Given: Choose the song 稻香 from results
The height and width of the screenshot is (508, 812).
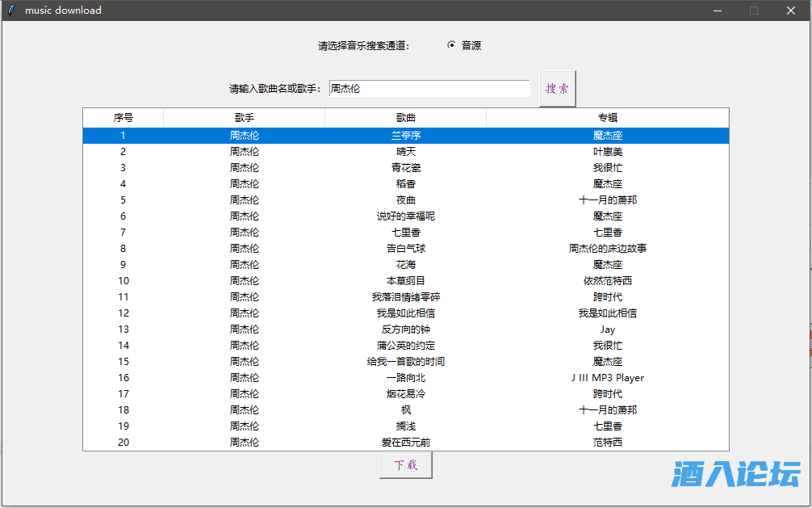Looking at the screenshot, I should coord(405,184).
